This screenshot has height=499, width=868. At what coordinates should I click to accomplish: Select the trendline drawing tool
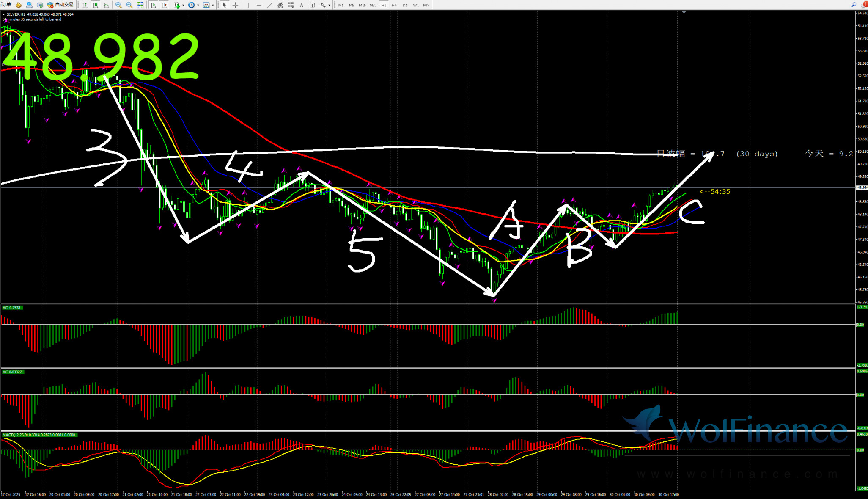tap(269, 5)
